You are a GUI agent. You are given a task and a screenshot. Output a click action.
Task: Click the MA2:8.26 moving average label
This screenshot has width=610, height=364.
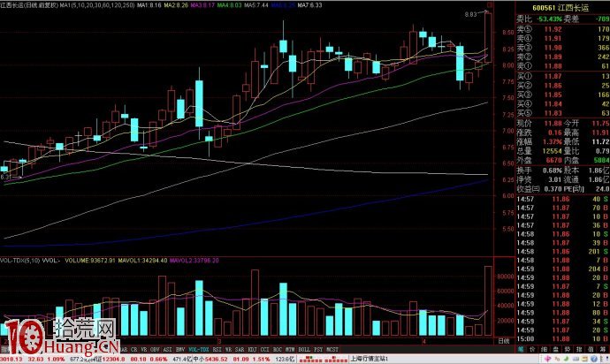[176, 5]
